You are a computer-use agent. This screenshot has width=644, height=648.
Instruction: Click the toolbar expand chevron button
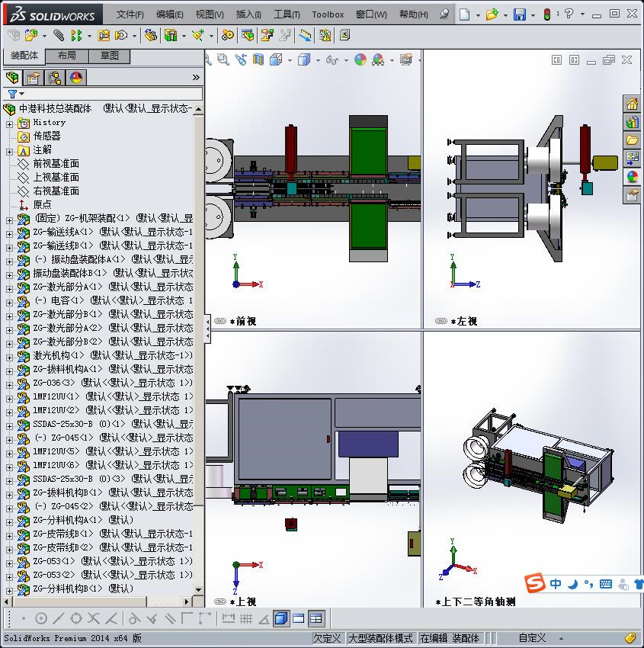195,79
